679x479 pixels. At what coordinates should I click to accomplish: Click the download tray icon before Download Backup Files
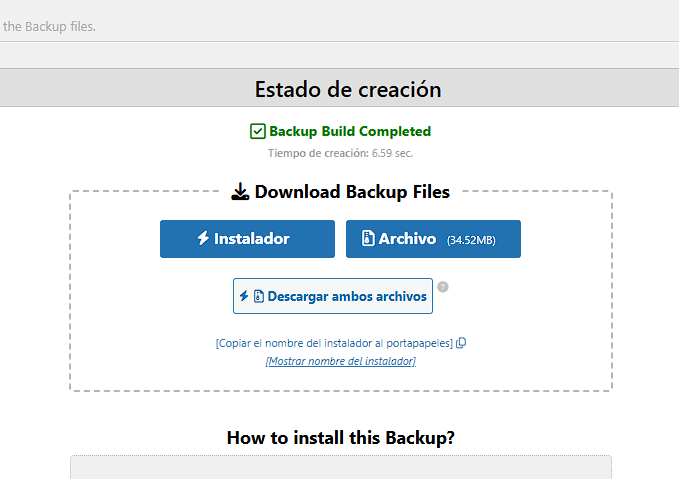pos(240,192)
